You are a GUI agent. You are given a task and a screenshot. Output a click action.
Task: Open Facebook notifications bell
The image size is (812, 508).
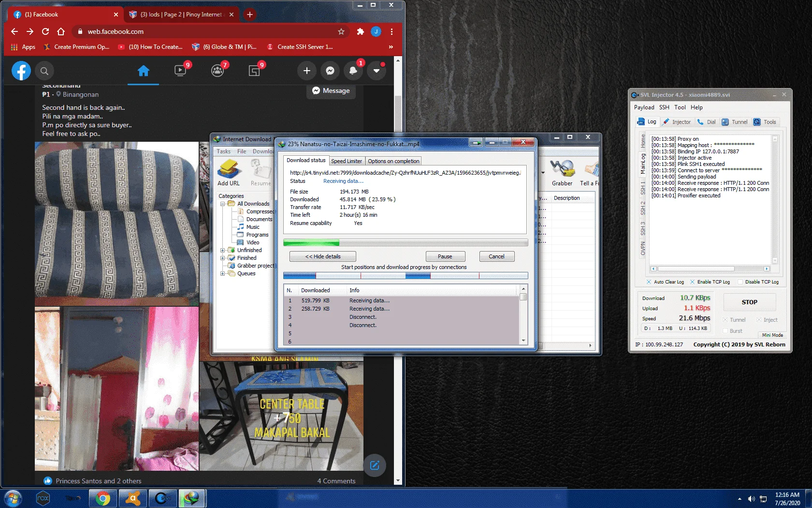353,71
